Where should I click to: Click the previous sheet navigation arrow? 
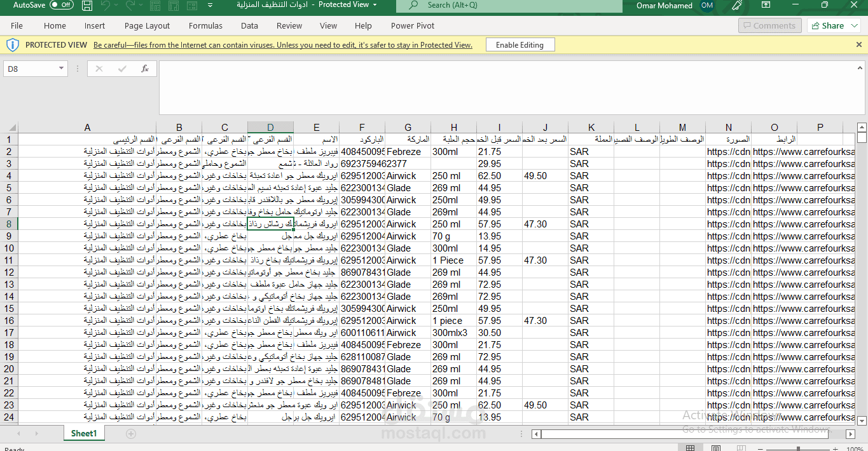click(x=18, y=434)
